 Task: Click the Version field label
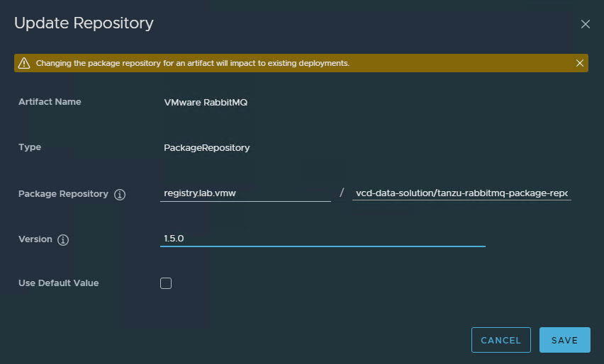coord(35,239)
